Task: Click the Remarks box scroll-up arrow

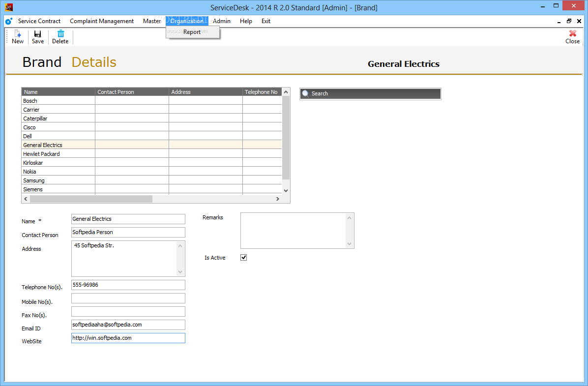Action: [x=349, y=217]
